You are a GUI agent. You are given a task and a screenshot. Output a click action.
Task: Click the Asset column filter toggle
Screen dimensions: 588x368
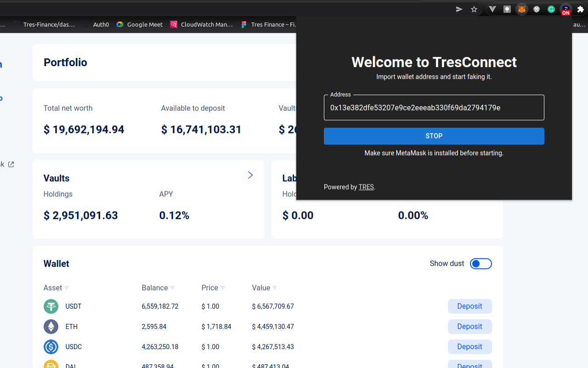pos(67,288)
